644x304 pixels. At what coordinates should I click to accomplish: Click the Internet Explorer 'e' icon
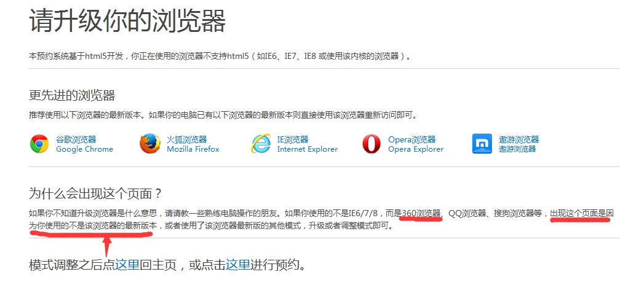tap(261, 144)
